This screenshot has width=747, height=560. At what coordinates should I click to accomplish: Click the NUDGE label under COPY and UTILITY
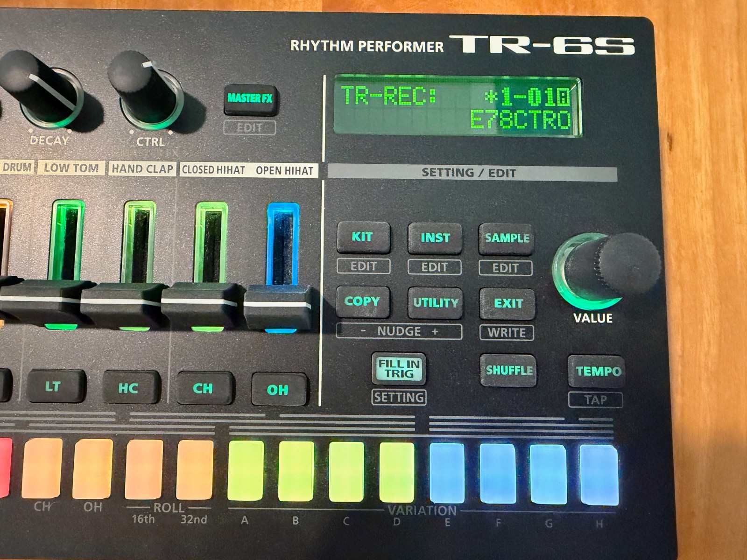(399, 331)
